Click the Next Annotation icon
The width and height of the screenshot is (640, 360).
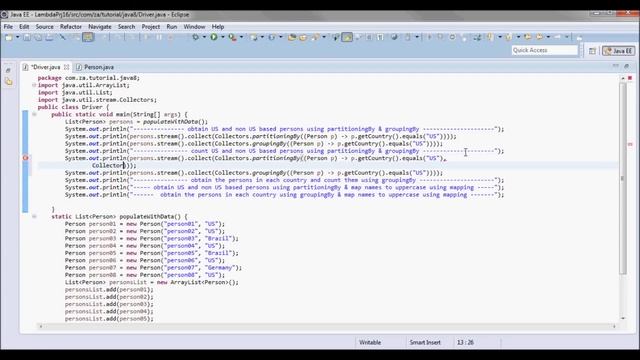pyautogui.click(x=490, y=37)
